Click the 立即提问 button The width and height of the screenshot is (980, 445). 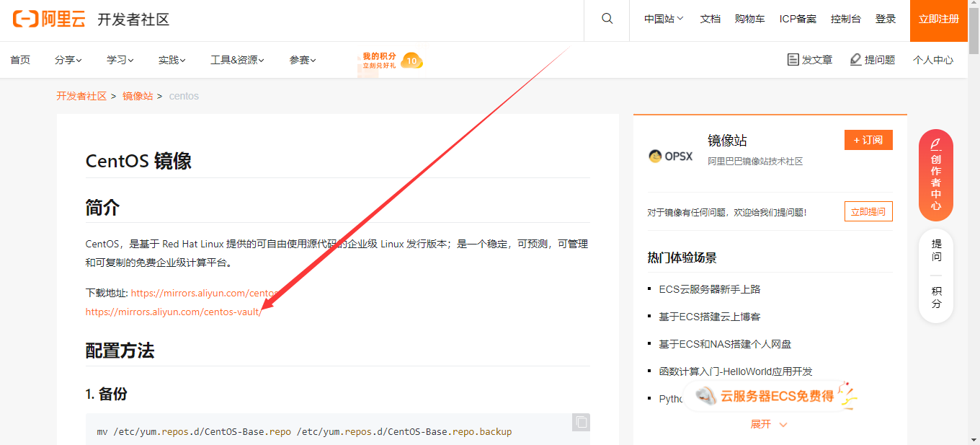868,211
